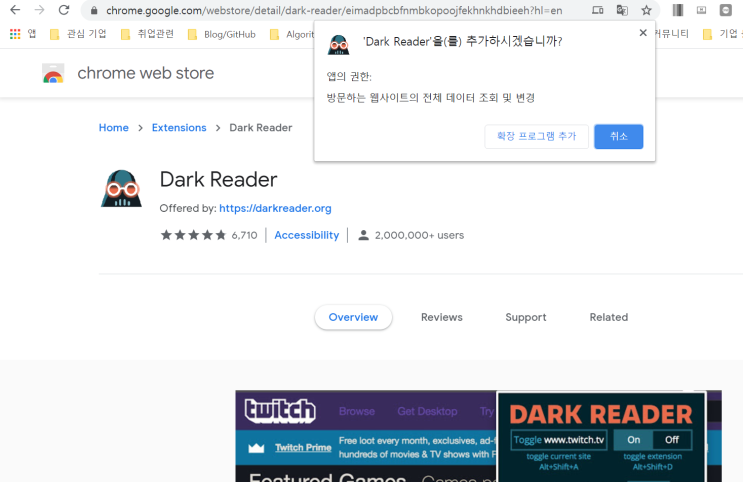Open the Algorit bookmark folder

[x=291, y=34]
